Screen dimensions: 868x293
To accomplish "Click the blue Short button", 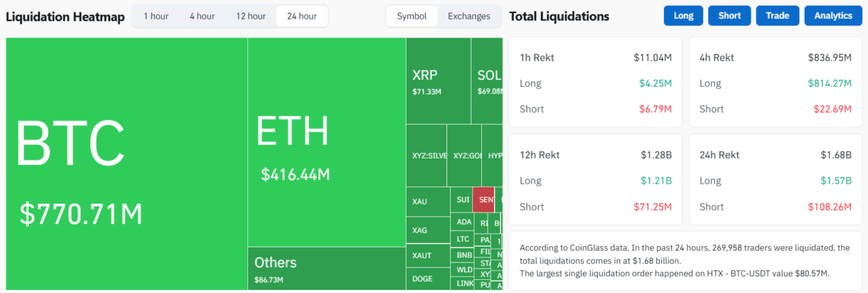I will (729, 16).
